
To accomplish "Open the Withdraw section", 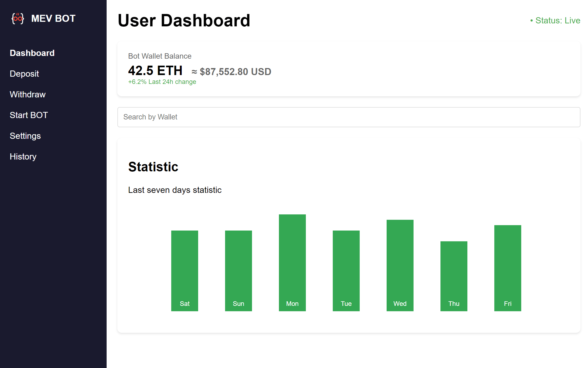I will click(27, 94).
